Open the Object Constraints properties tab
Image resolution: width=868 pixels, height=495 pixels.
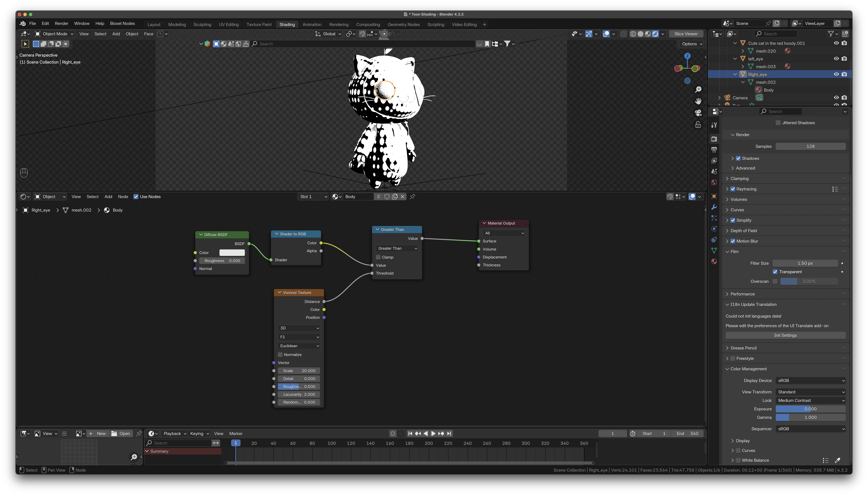(x=714, y=240)
